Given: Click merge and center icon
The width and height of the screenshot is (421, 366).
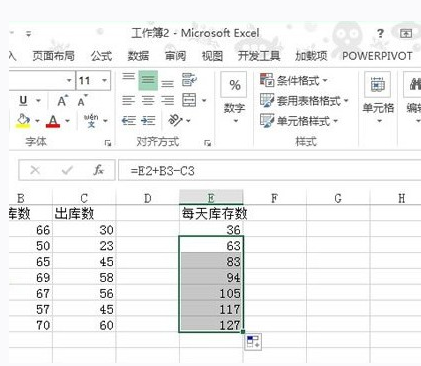Looking at the screenshot, I should click(189, 100).
